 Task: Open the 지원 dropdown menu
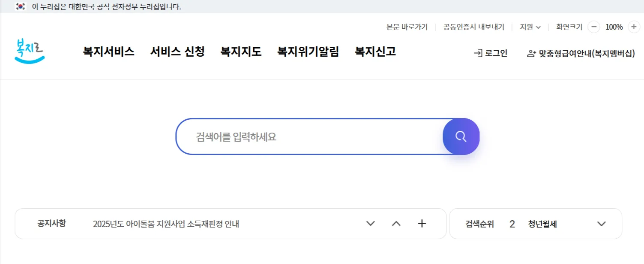[x=530, y=27]
